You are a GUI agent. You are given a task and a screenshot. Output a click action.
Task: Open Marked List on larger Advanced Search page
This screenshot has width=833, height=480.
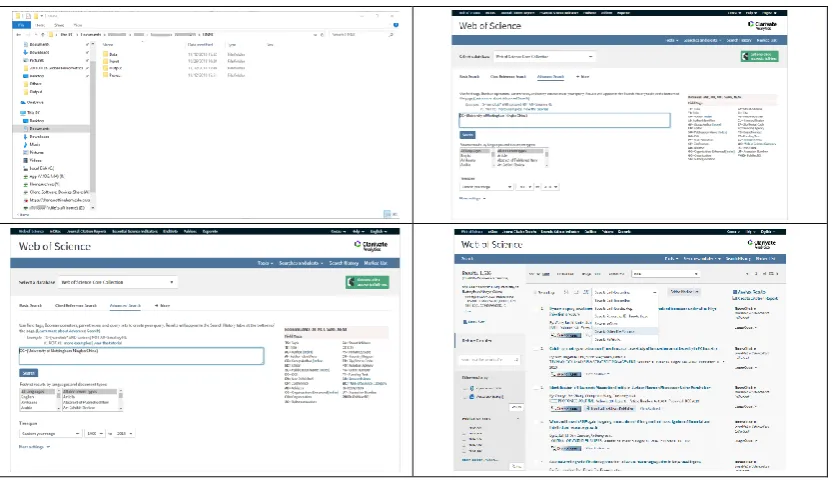tap(376, 263)
